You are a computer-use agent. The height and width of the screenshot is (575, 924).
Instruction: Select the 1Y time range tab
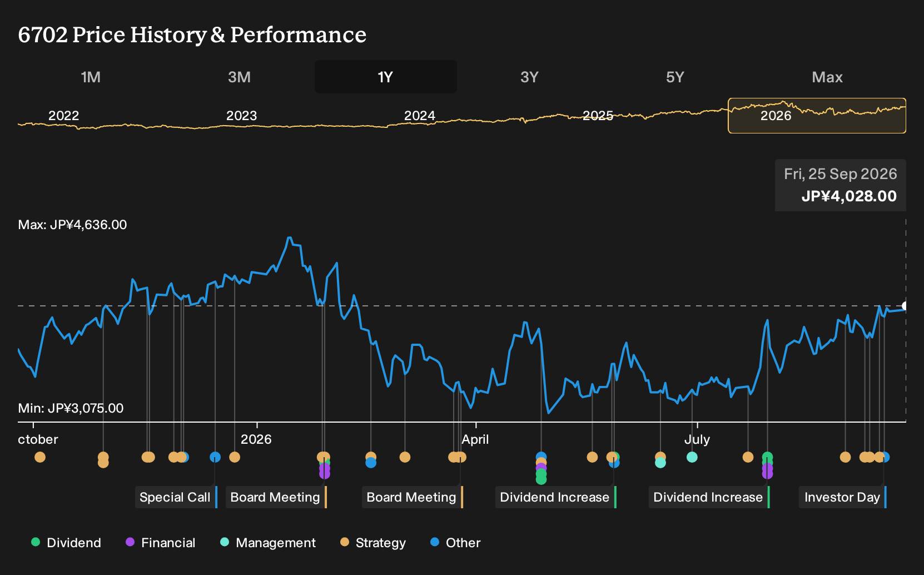coord(386,77)
